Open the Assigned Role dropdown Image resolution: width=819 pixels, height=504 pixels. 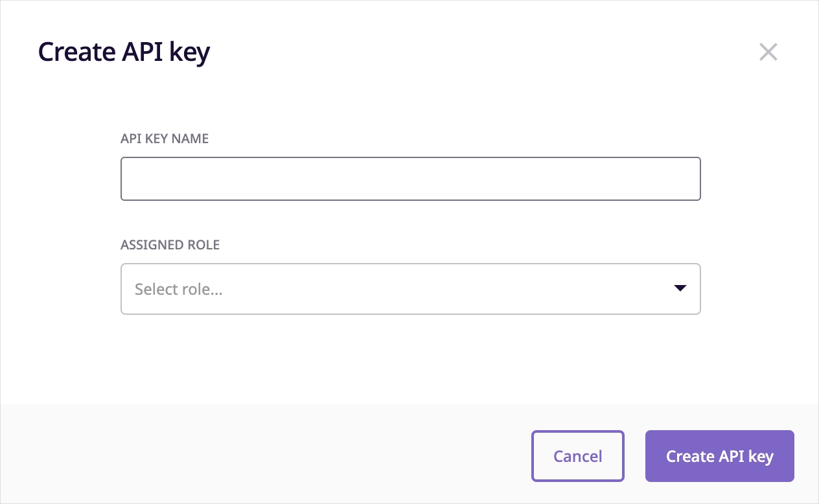tap(410, 289)
